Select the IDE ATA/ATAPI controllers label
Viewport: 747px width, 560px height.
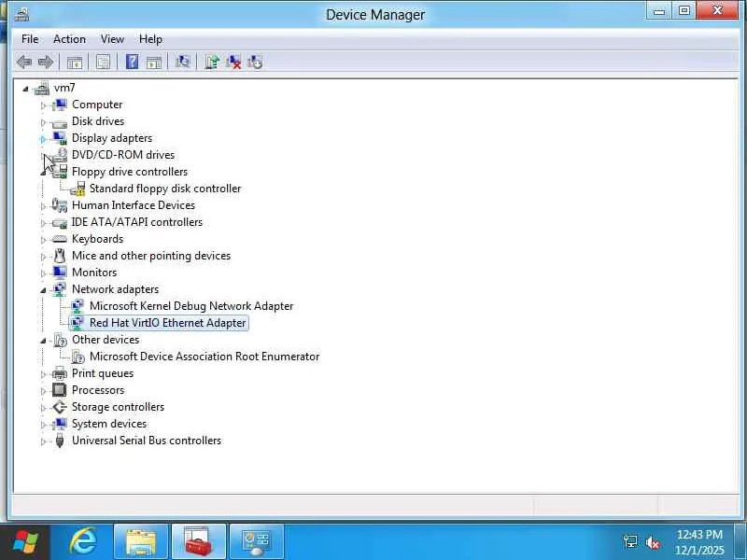tap(136, 222)
